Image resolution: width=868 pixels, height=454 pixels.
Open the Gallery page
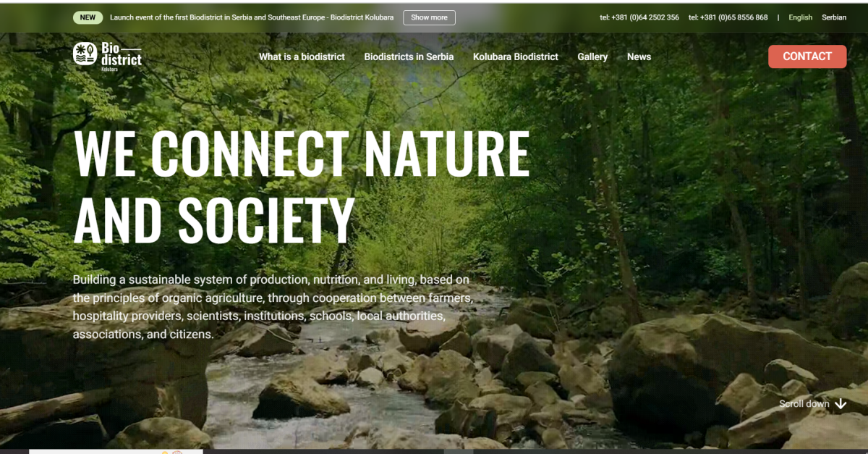(592, 56)
